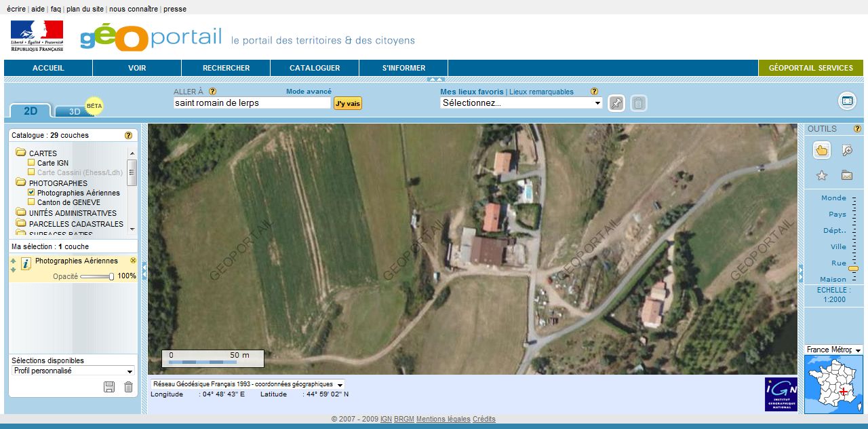The width and height of the screenshot is (868, 429).
Task: Open the ACCUEIL menu
Action: click(48, 68)
